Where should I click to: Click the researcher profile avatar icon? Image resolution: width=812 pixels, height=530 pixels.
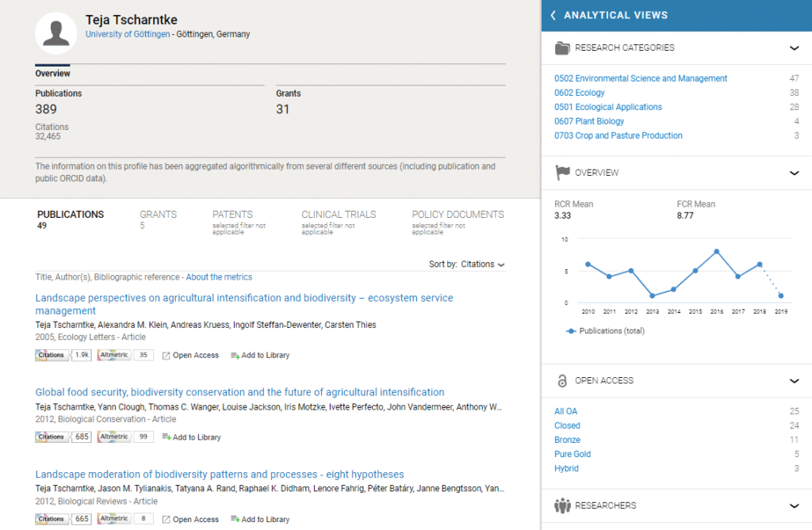56,33
